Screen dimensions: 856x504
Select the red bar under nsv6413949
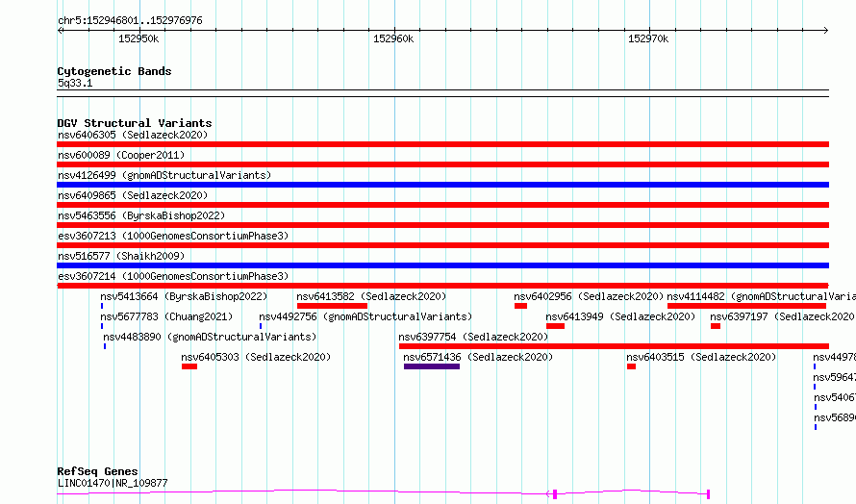point(555,326)
